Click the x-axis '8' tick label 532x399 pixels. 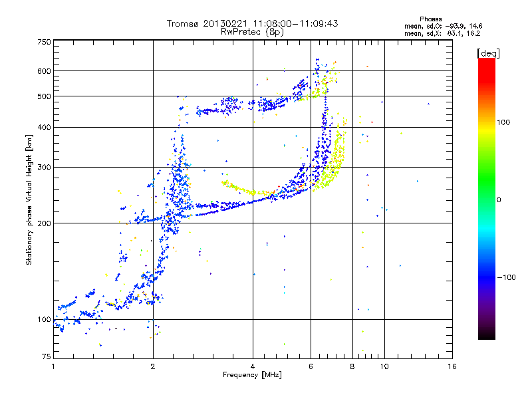[x=352, y=366]
